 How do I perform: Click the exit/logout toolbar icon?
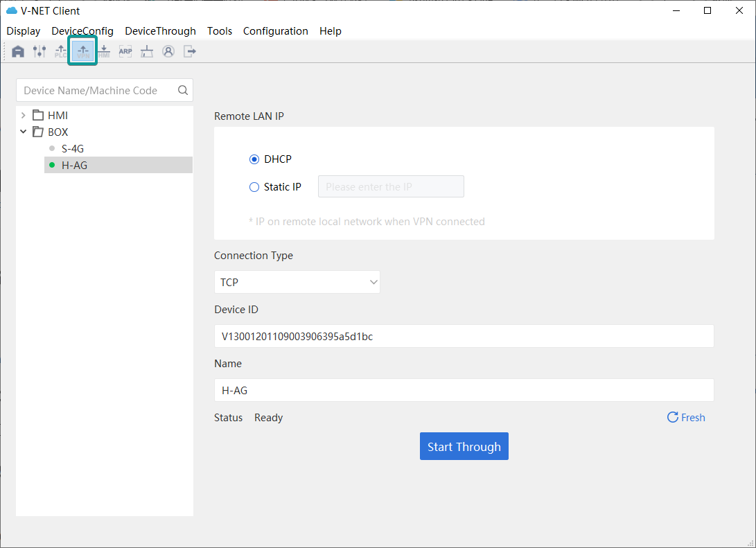click(190, 51)
